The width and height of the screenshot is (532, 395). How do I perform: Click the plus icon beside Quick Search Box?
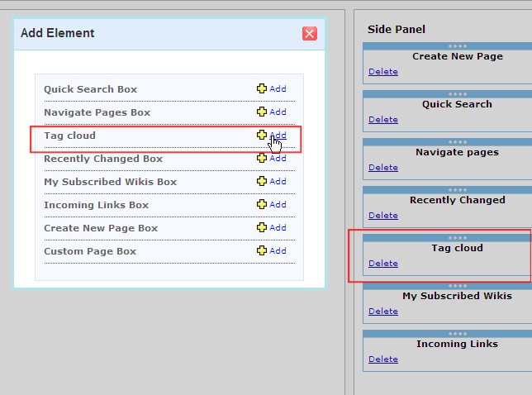point(262,88)
